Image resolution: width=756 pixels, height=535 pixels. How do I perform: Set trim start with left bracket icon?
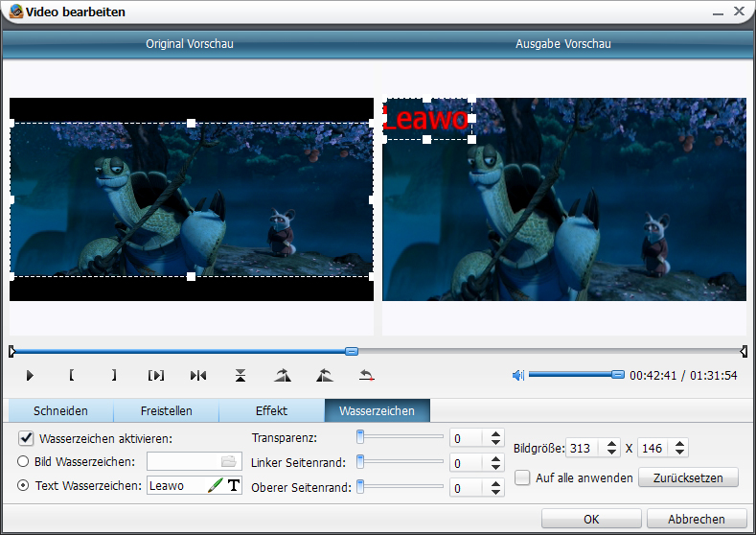click(x=72, y=376)
